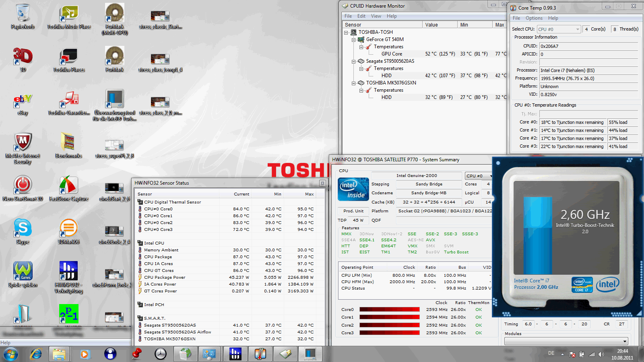The height and width of the screenshot is (362, 644).
Task: Launch FastStone Capture desktop icon
Action: tap(69, 189)
